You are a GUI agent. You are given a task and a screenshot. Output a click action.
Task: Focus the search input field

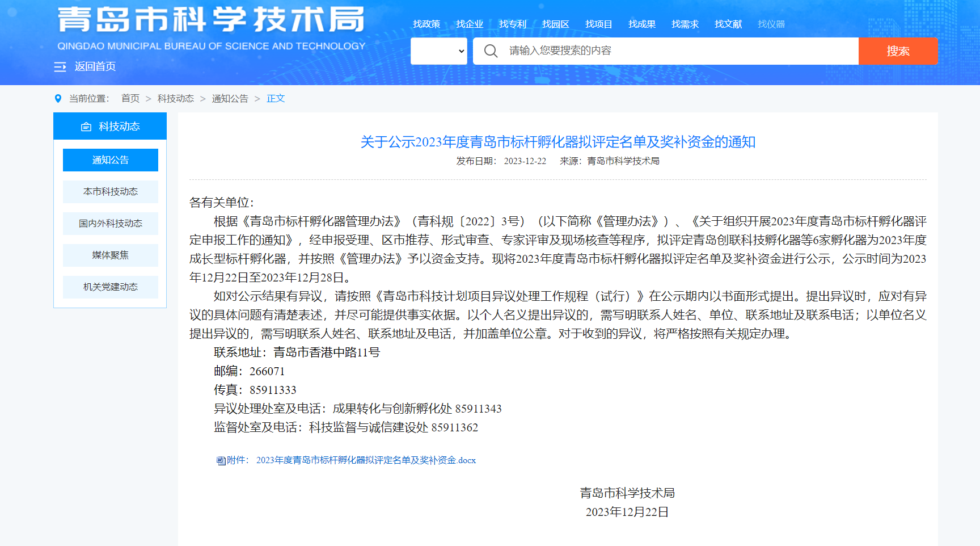coord(666,51)
